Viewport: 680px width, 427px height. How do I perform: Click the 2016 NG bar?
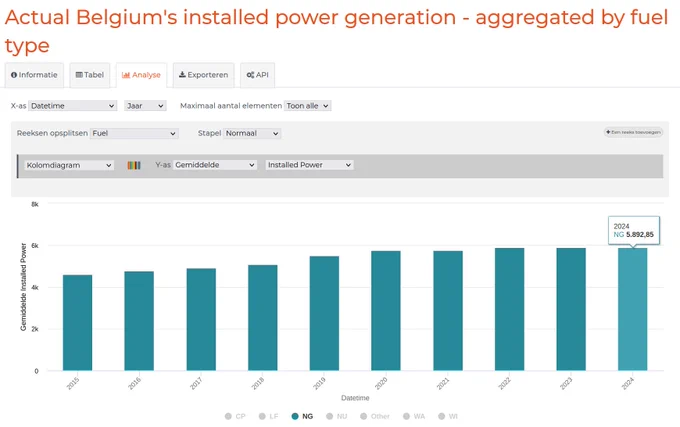click(x=139, y=321)
